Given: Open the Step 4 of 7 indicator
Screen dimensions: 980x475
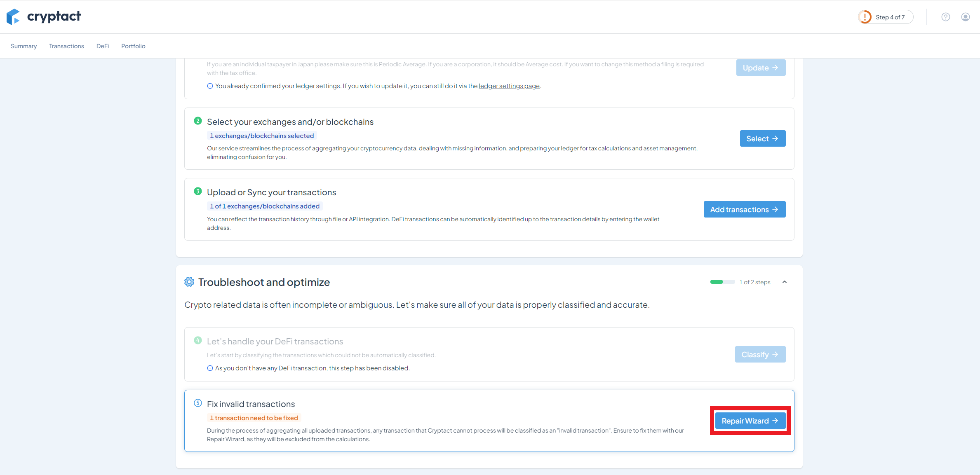Looking at the screenshot, I should 890,17.
